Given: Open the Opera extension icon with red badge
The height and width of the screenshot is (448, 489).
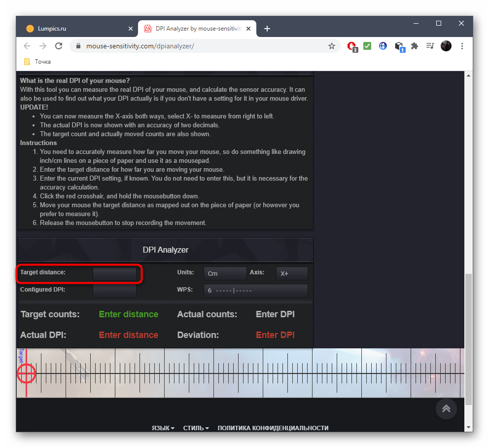Looking at the screenshot, I should (x=352, y=46).
